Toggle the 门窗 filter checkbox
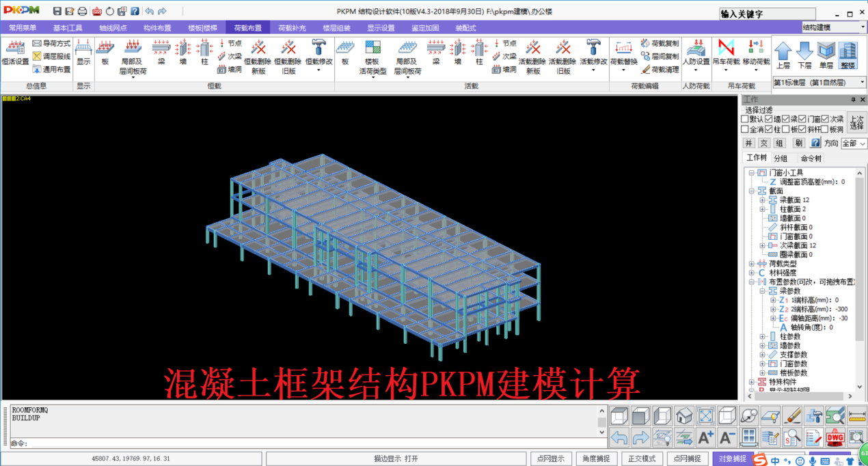The width and height of the screenshot is (868, 466). tap(802, 119)
